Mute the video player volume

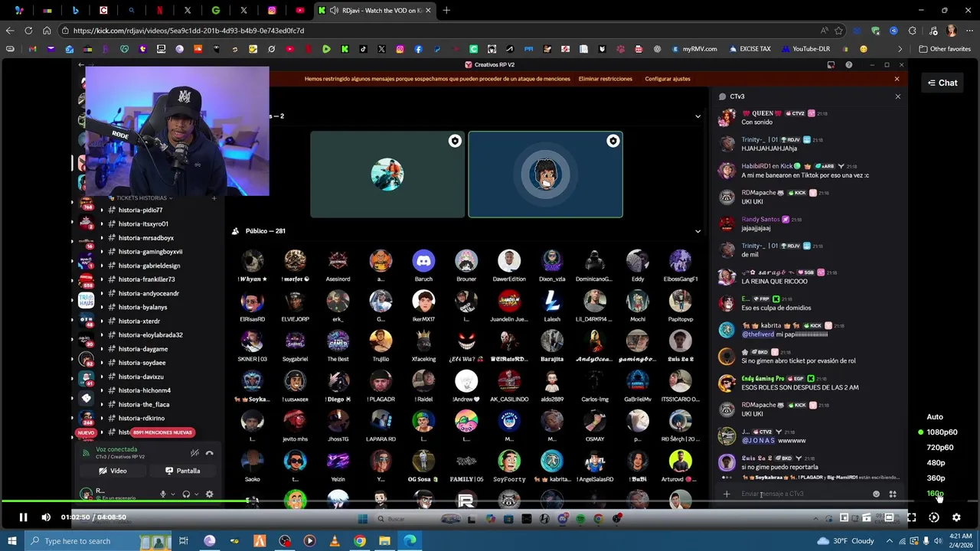pyautogui.click(x=46, y=517)
